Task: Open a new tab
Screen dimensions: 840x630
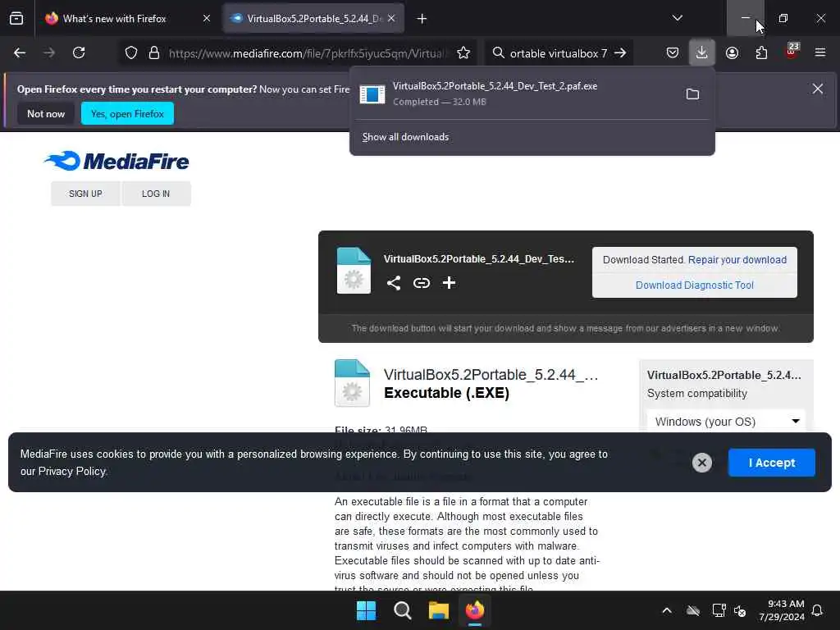Action: 422,19
